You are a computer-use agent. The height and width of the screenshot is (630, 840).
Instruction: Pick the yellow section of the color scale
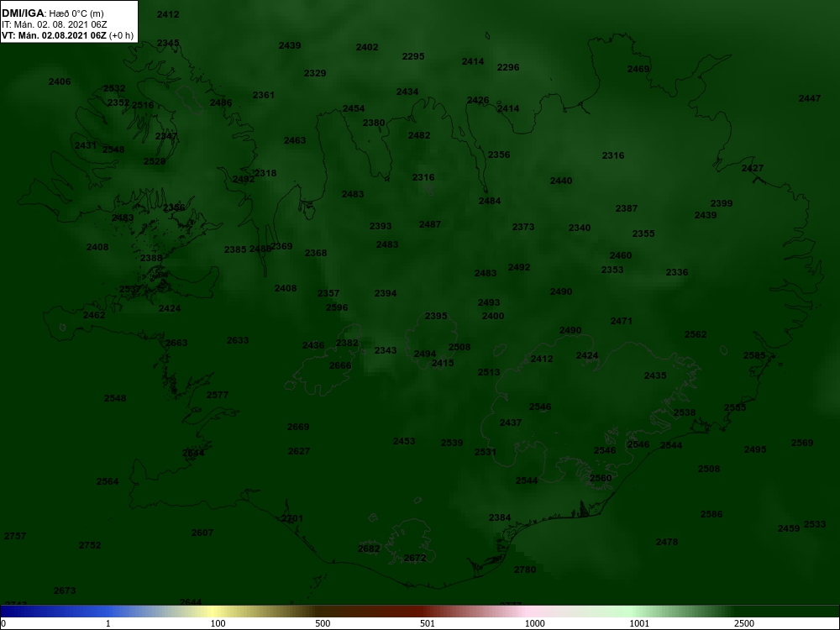click(214, 612)
